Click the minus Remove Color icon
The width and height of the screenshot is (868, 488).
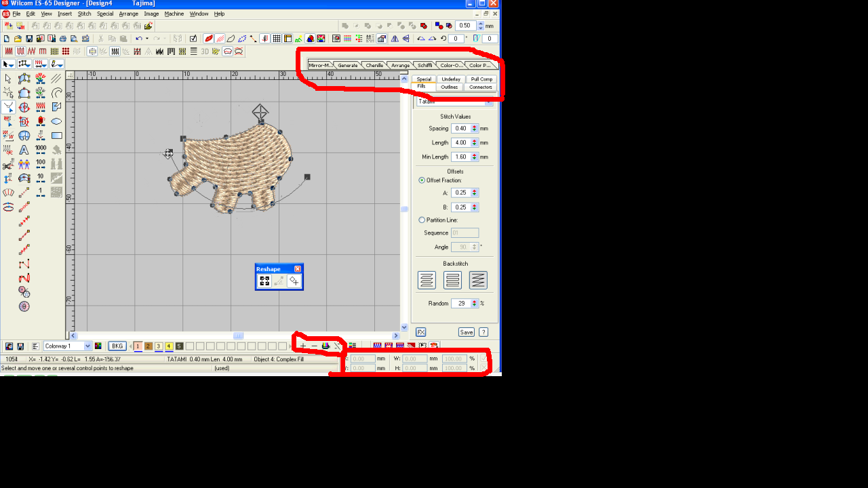click(x=314, y=346)
